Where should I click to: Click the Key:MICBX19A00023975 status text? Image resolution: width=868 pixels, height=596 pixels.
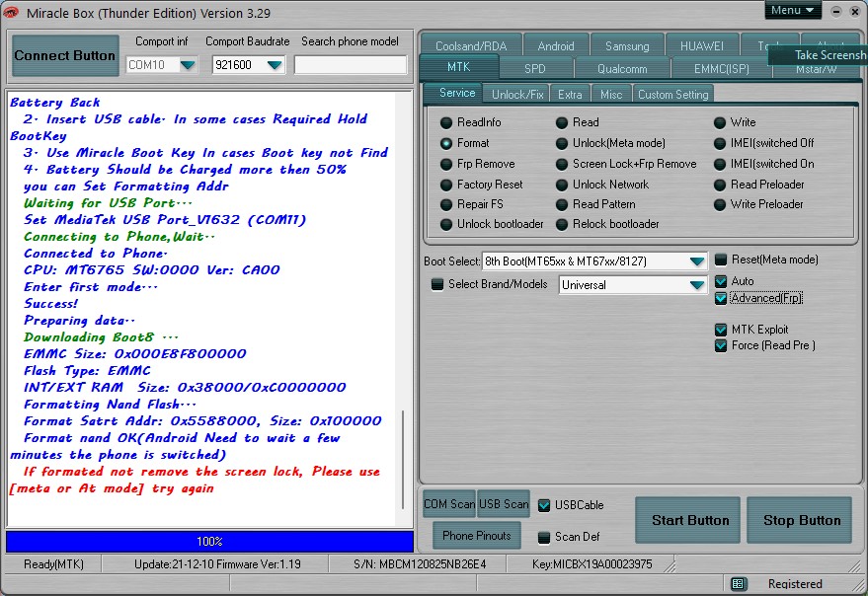(x=592, y=564)
